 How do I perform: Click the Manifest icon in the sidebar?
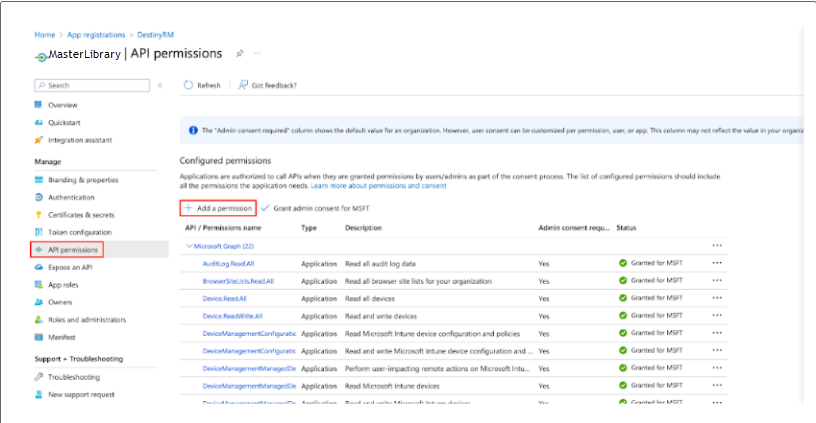pyautogui.click(x=39, y=337)
